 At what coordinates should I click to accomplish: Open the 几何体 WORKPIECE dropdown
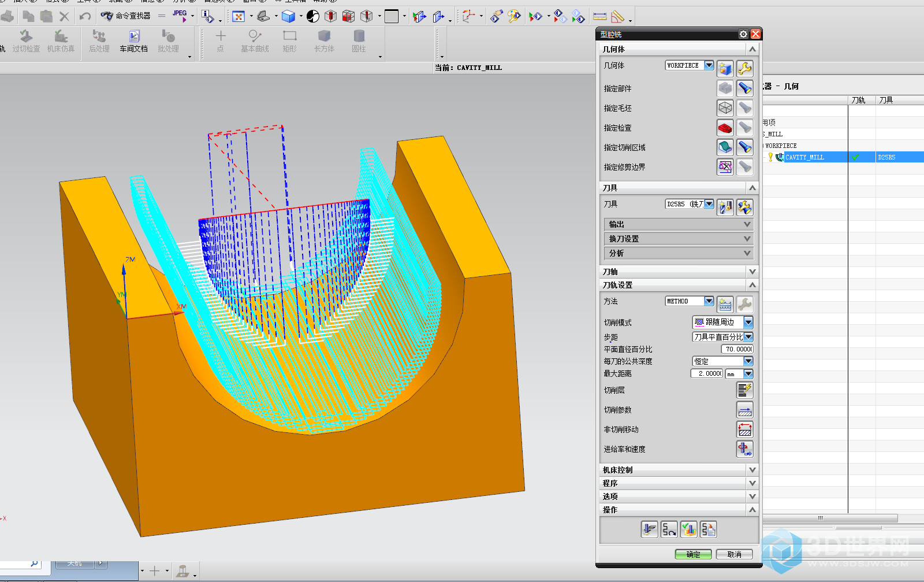pos(709,65)
